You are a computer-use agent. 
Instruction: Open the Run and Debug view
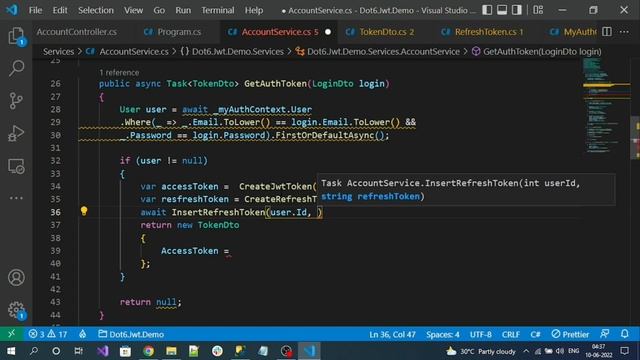(16, 133)
